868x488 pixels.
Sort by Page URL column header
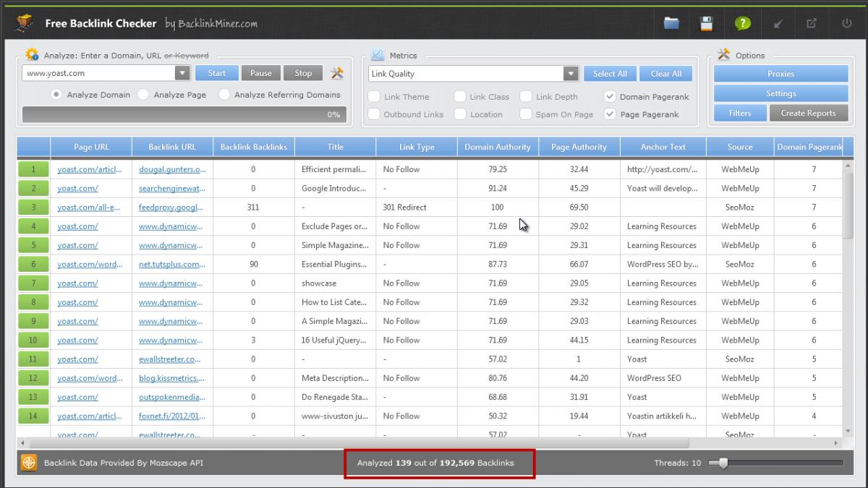click(91, 147)
